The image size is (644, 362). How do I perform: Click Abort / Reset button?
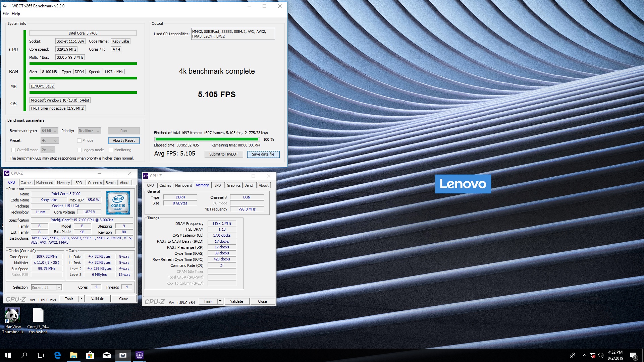[x=124, y=140]
